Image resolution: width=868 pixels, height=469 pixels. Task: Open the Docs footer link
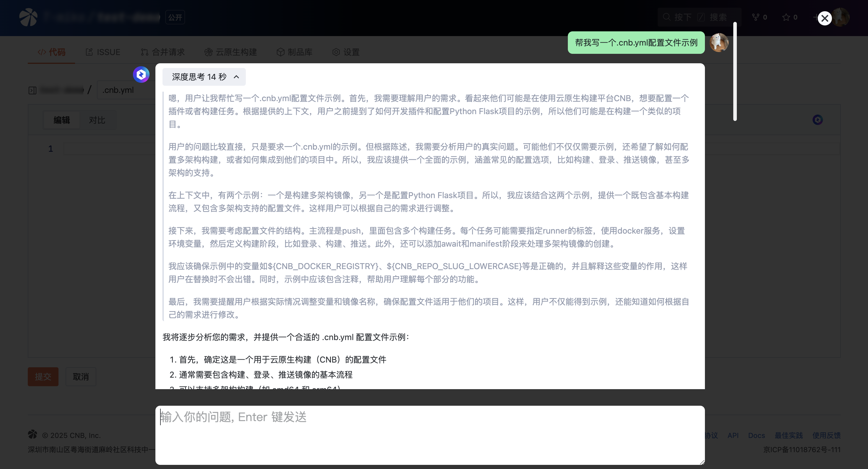[x=756, y=435]
